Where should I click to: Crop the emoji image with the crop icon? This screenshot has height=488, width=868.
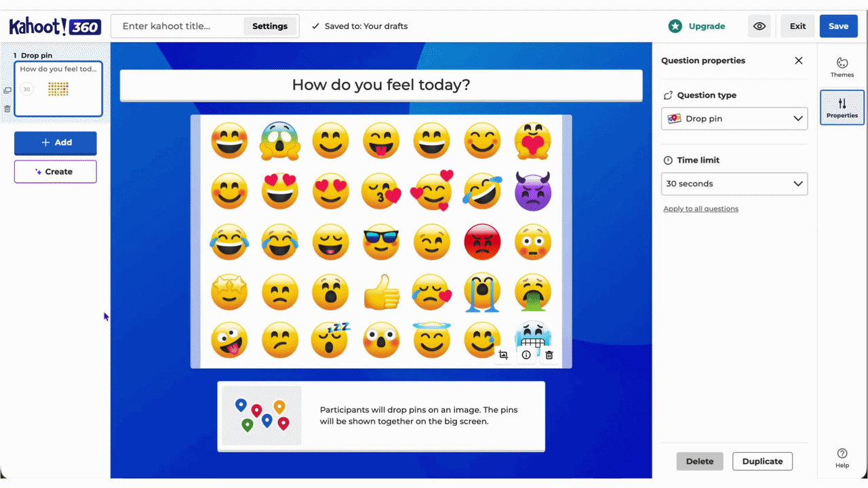[503, 354]
